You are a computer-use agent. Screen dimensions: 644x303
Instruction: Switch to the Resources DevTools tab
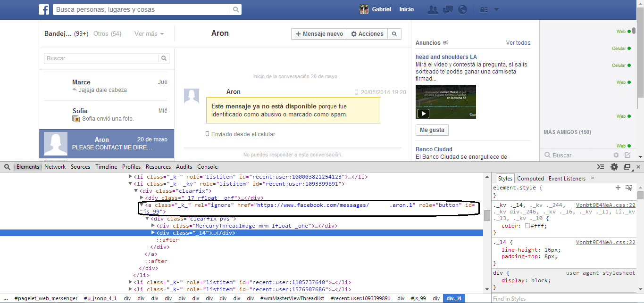coord(158,167)
